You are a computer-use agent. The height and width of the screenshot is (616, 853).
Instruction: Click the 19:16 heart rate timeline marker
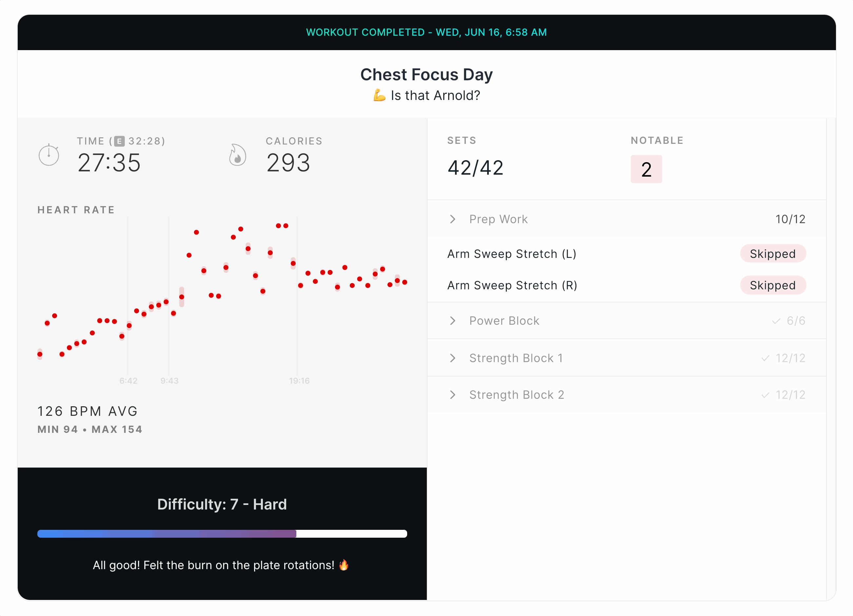point(299,381)
